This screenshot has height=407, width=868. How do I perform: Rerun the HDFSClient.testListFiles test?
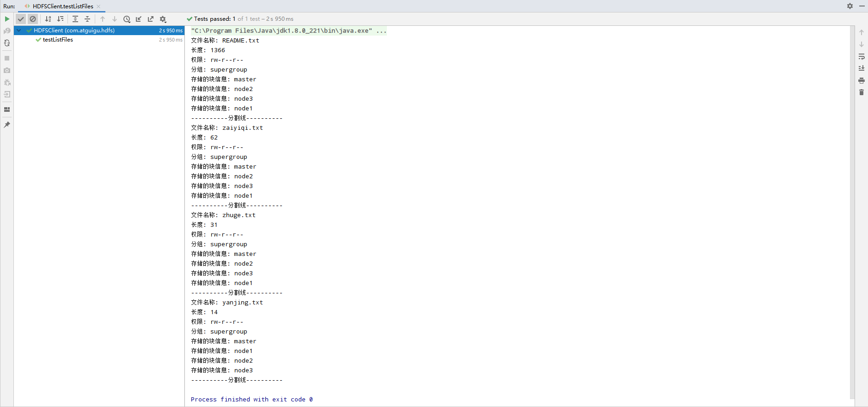[7, 19]
